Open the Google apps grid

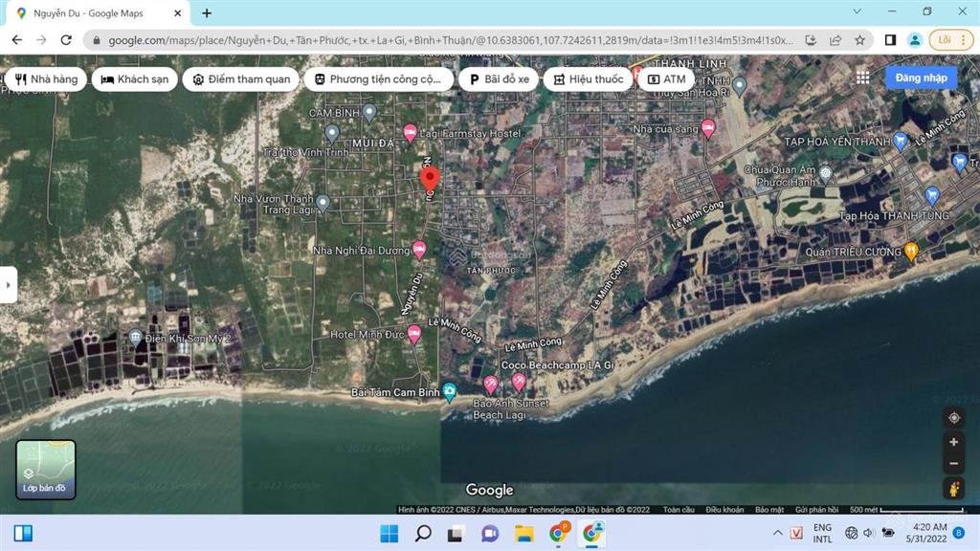tap(863, 77)
